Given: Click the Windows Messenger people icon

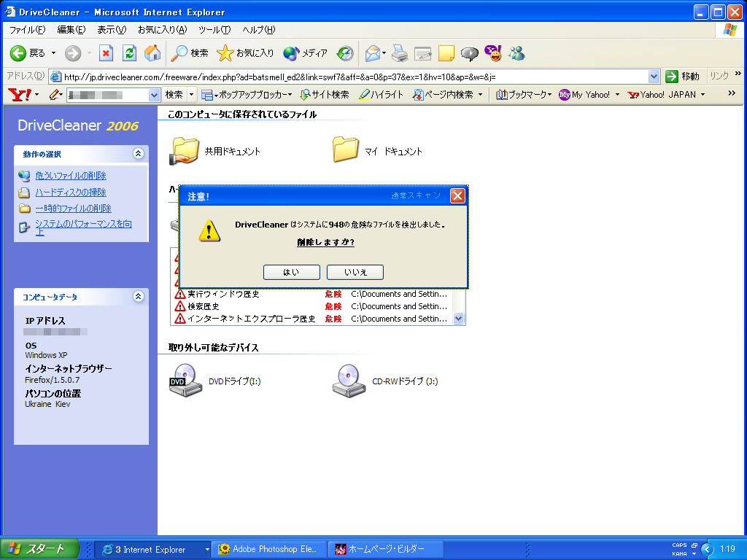Looking at the screenshot, I should pyautogui.click(x=516, y=52).
